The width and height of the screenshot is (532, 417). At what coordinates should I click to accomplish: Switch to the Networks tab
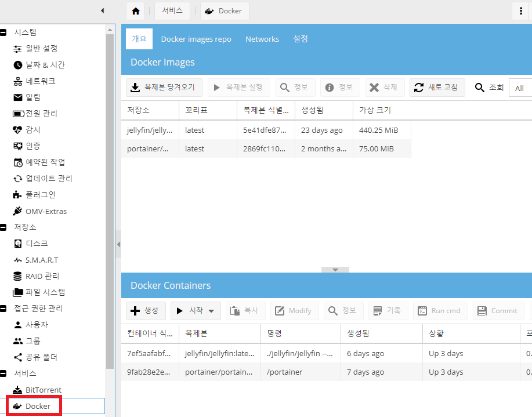(262, 39)
